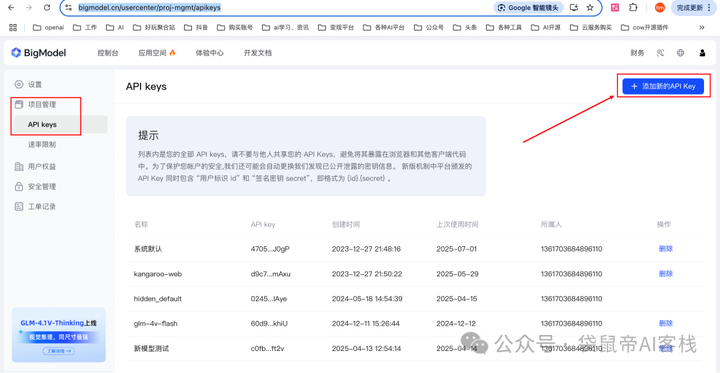Click the BigModel logo

[x=39, y=53]
